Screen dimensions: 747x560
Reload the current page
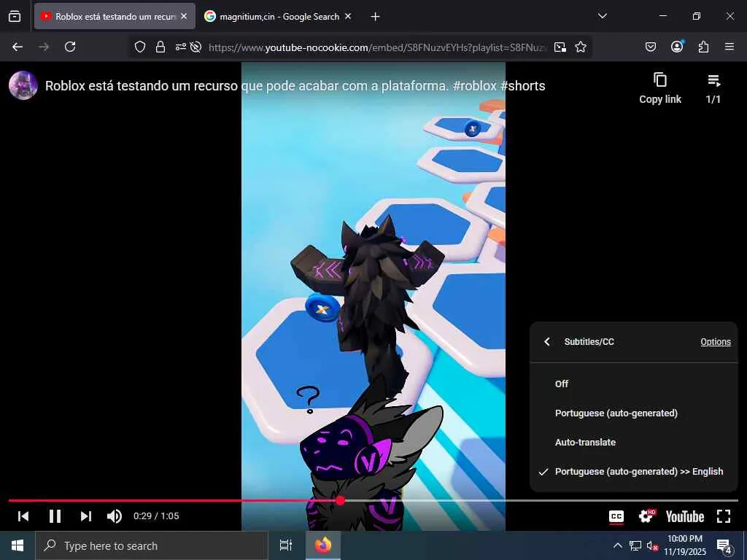(70, 47)
